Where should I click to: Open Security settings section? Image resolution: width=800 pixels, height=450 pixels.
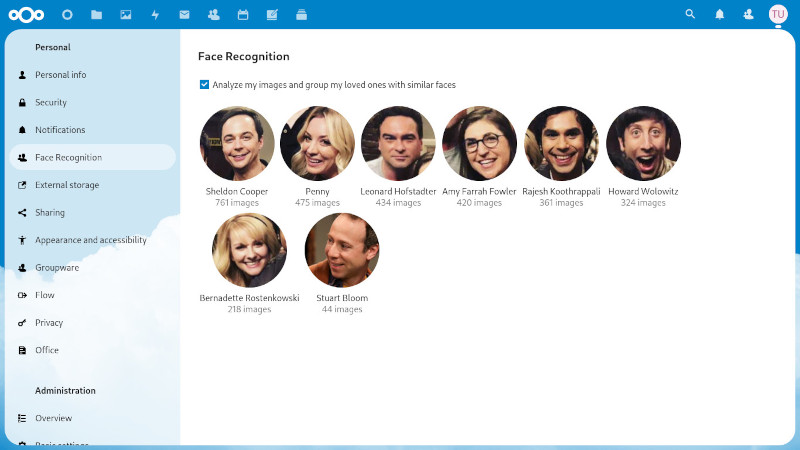pyautogui.click(x=92, y=102)
